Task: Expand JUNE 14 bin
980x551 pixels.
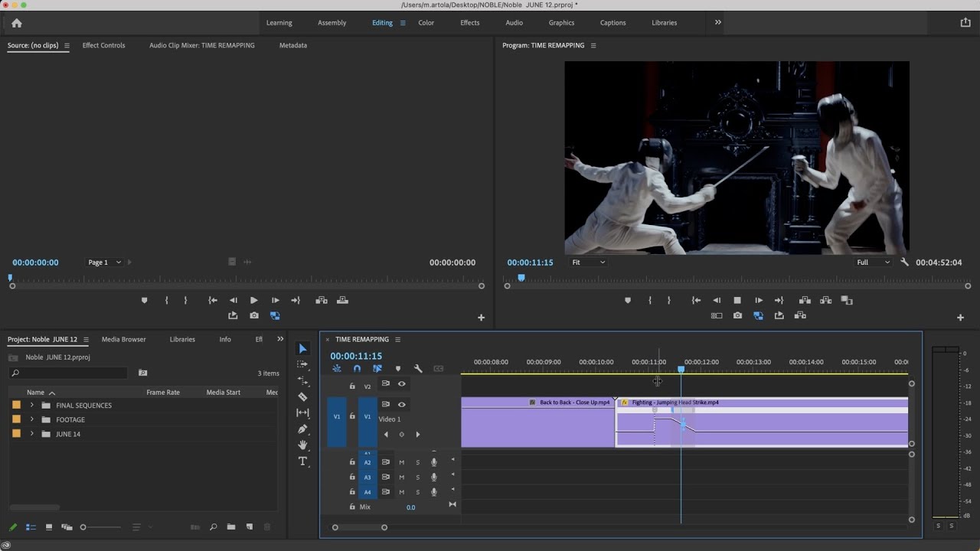Action: 31,434
